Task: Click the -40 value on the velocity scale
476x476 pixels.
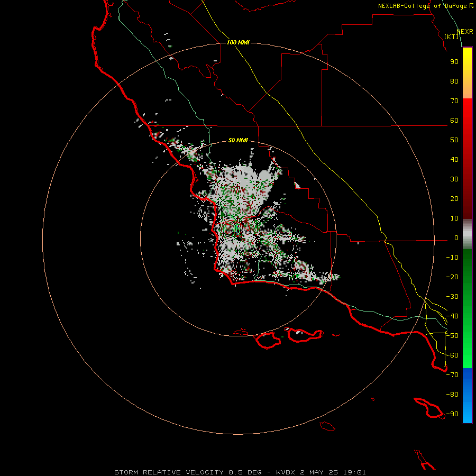Action: [x=452, y=316]
